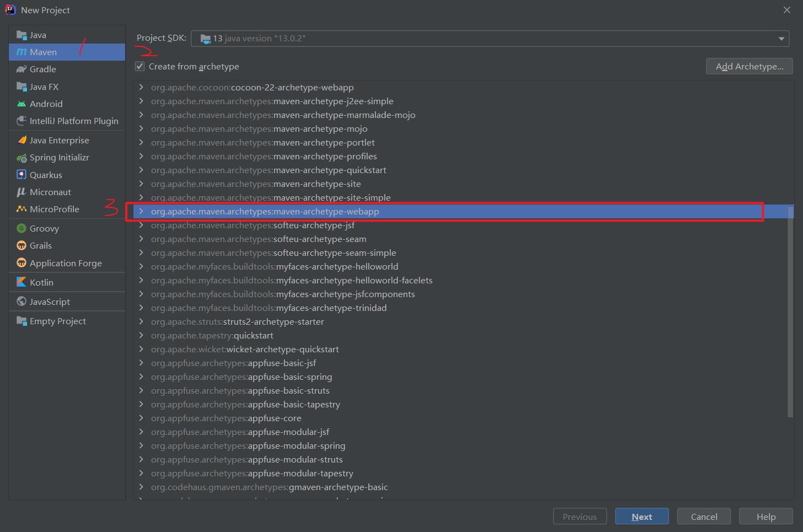Toggle the Create from archetype checkbox
This screenshot has width=803, height=532.
click(140, 66)
